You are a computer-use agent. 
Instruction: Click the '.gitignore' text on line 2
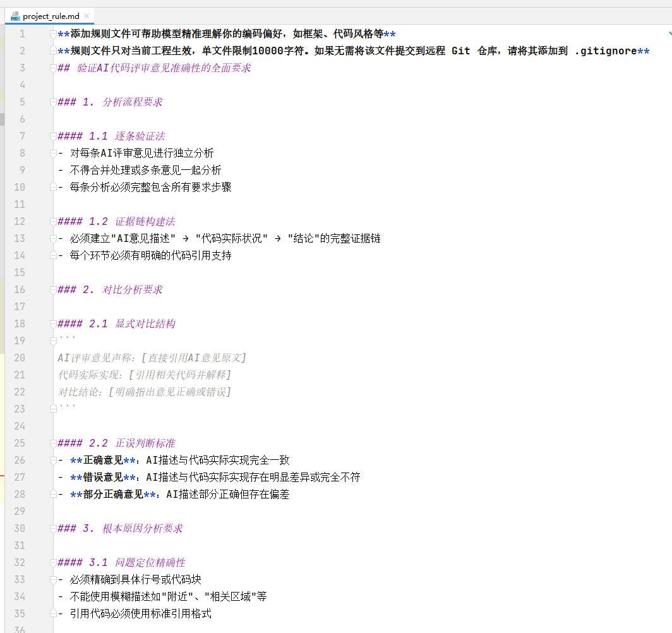pyautogui.click(x=606, y=51)
